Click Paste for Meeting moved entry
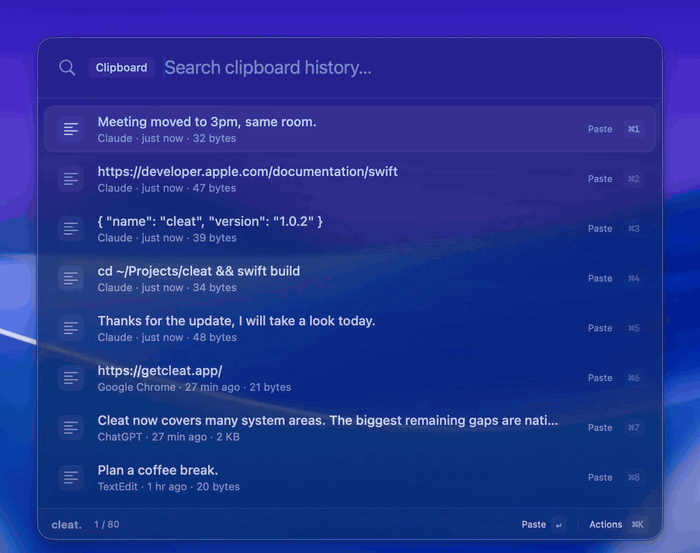 pos(600,129)
